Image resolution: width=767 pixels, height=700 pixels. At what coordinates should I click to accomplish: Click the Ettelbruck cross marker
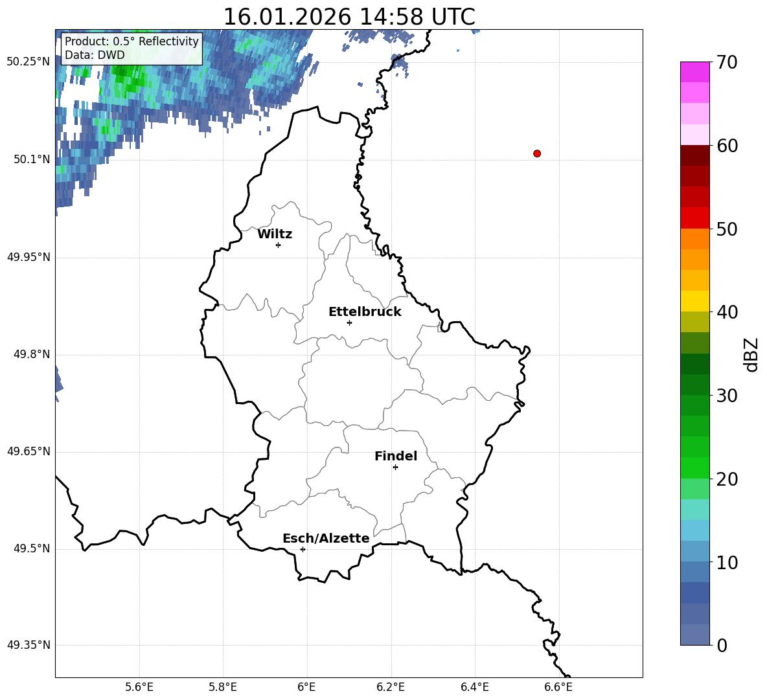349,322
